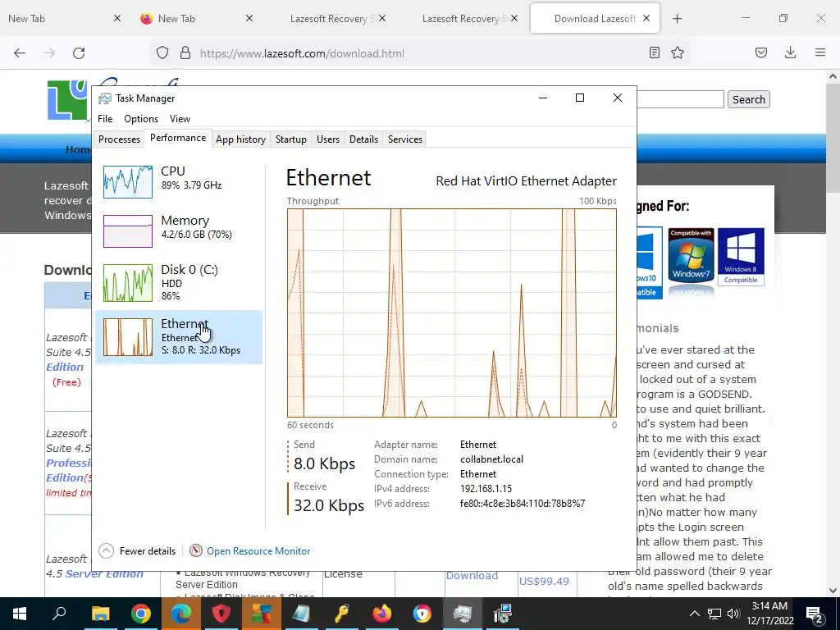Click the Ethernet throughput graph
The image size is (840, 630).
[x=452, y=313]
